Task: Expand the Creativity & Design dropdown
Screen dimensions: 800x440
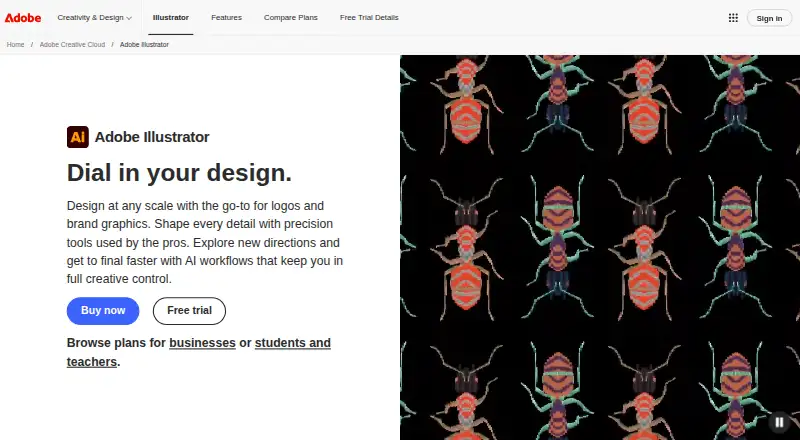Action: pos(94,18)
